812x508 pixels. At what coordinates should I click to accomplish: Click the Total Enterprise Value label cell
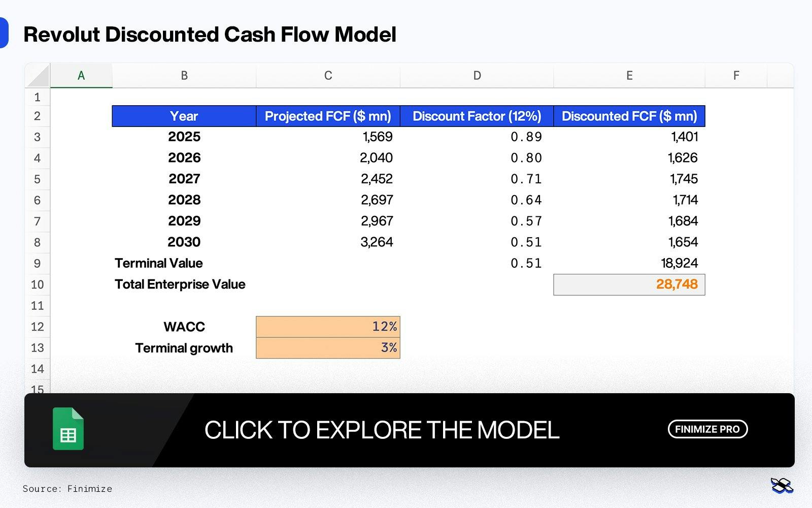pyautogui.click(x=184, y=284)
